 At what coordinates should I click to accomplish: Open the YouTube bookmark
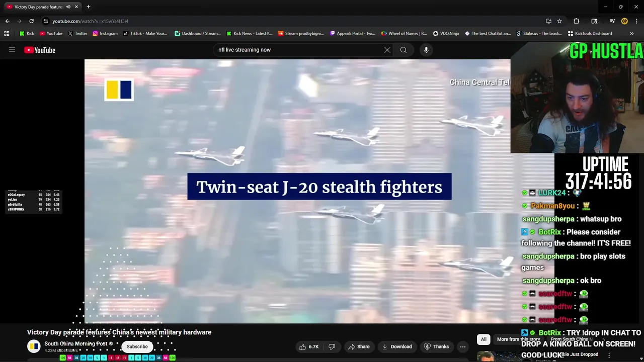click(x=51, y=34)
